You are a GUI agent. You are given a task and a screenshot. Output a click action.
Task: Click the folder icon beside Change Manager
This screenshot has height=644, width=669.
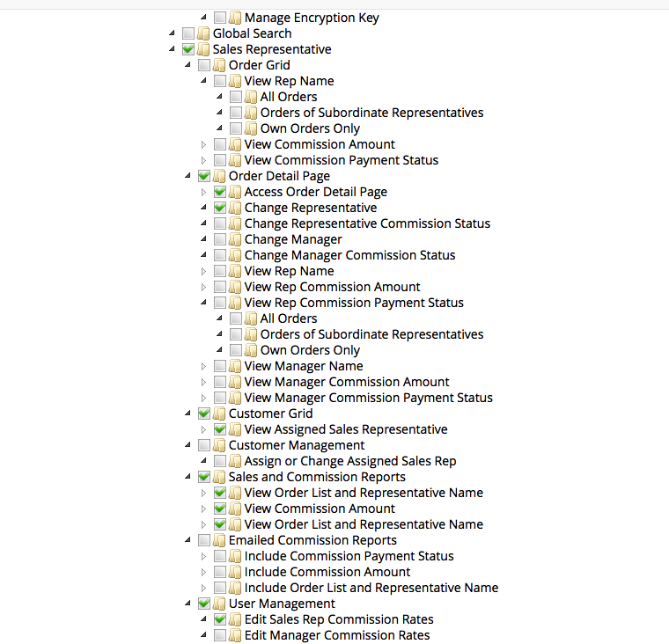[235, 239]
